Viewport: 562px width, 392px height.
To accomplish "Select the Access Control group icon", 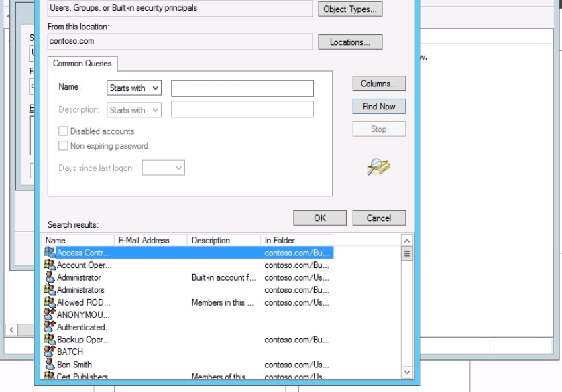I will point(50,253).
